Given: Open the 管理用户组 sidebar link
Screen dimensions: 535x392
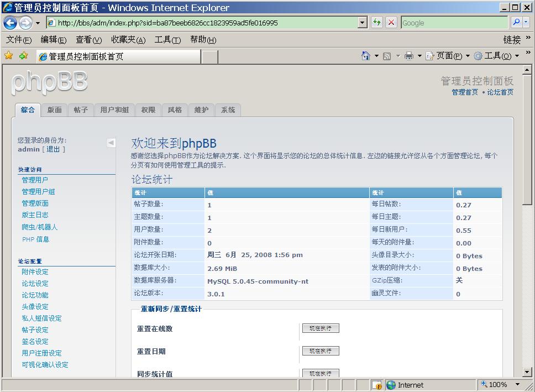Looking at the screenshot, I should [38, 191].
